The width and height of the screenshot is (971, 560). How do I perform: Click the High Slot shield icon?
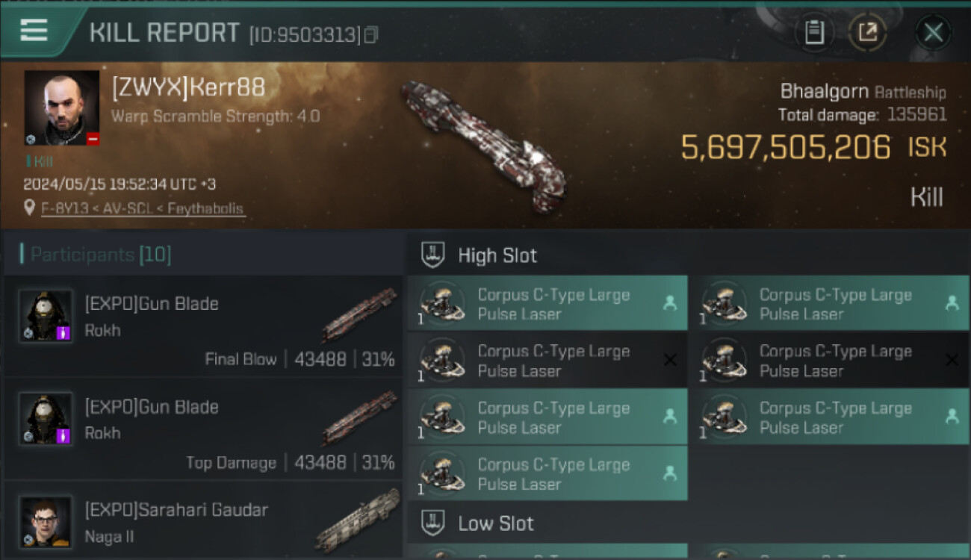pos(433,255)
